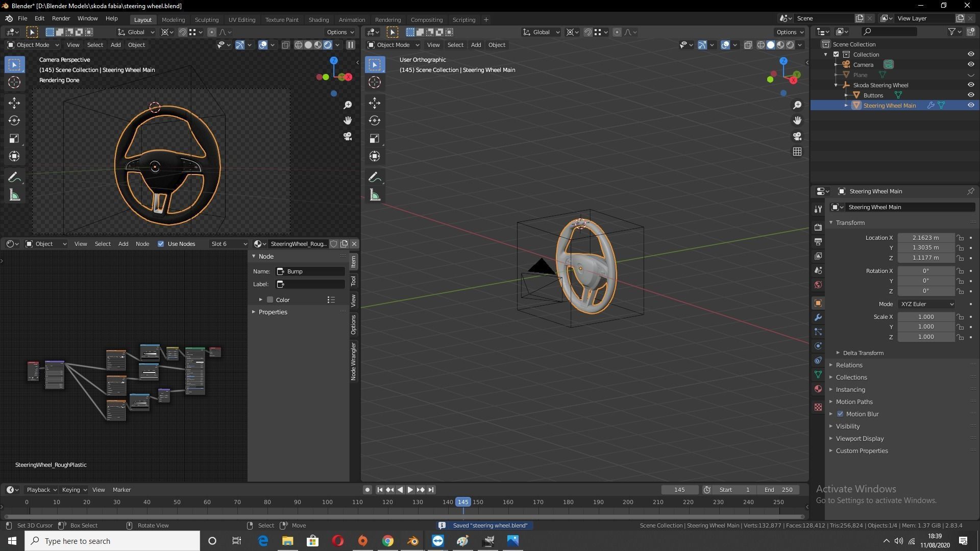
Task: Open Modifier properties wrench tab
Action: tap(818, 317)
